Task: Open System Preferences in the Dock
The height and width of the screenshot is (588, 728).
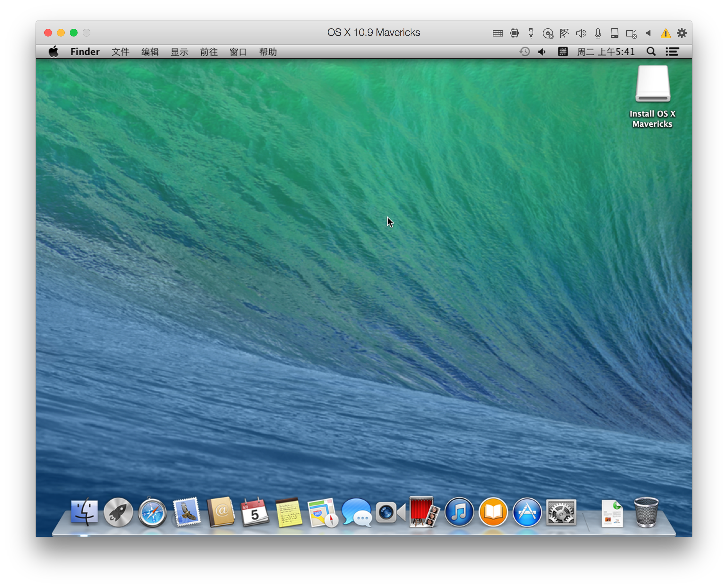Action: click(561, 512)
